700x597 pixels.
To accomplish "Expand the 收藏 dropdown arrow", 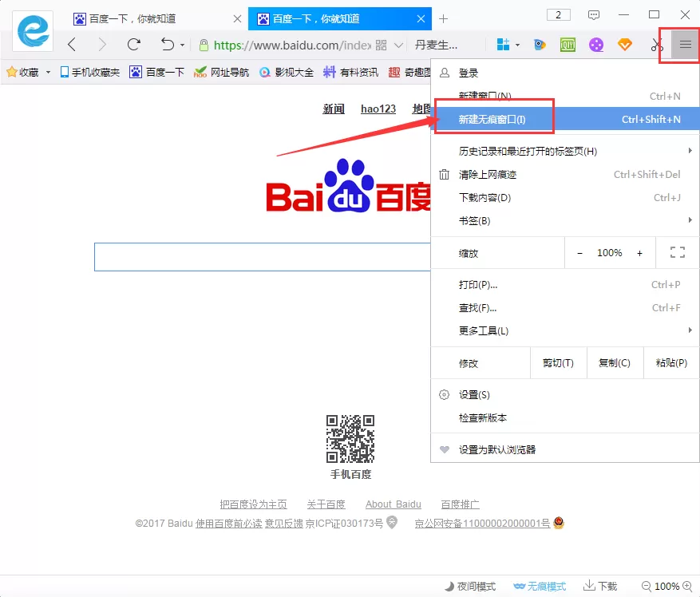I will tap(48, 72).
